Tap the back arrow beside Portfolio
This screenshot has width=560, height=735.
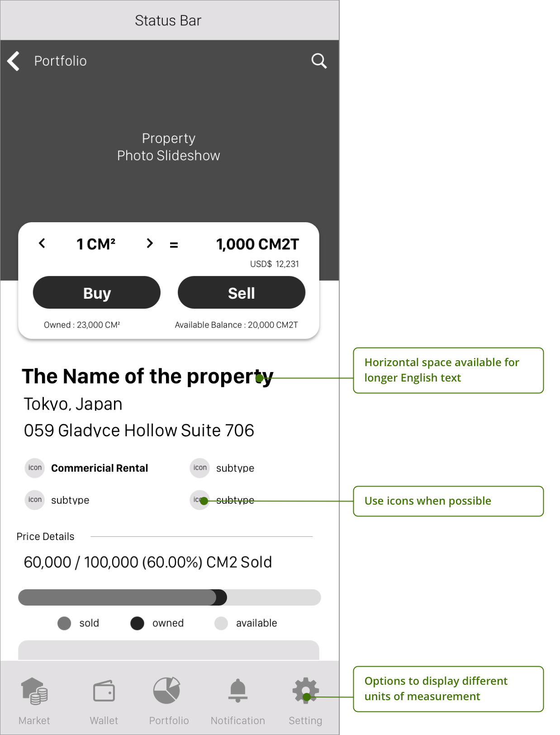point(14,61)
